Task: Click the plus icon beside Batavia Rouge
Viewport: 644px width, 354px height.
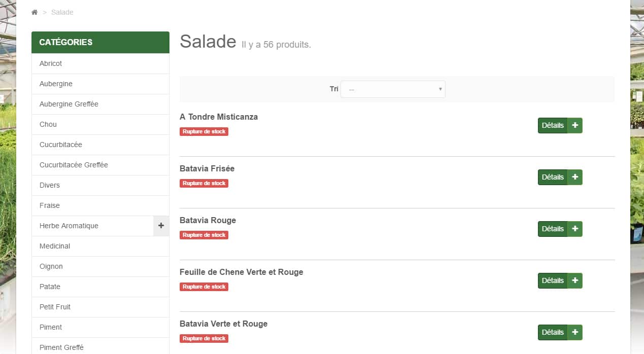Action: 575,229
